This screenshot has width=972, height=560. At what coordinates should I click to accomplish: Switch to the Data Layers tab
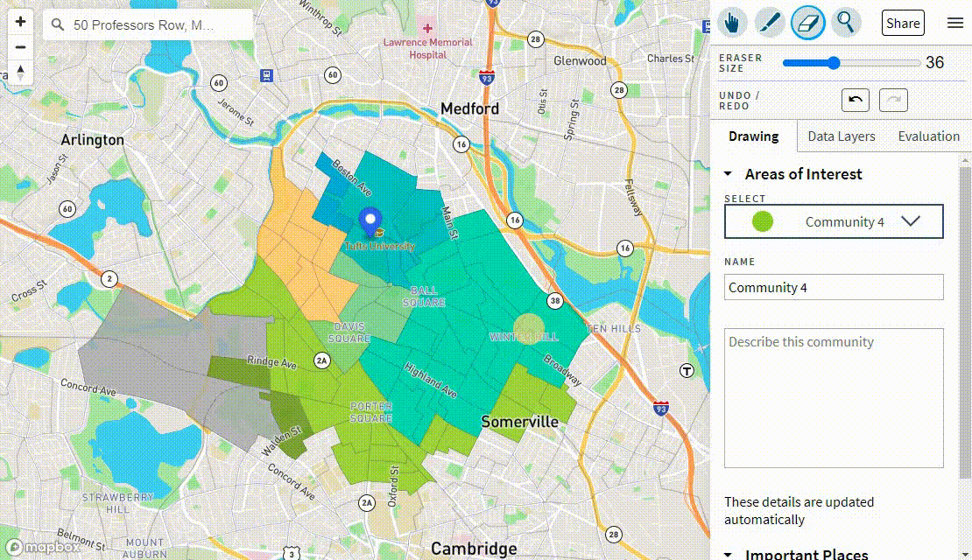[841, 136]
